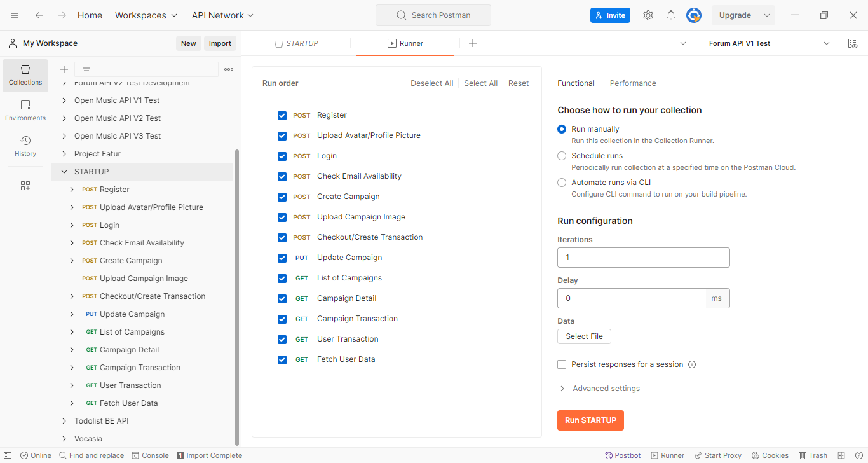Open Runner from the status bar
The image size is (868, 463).
pyautogui.click(x=667, y=455)
